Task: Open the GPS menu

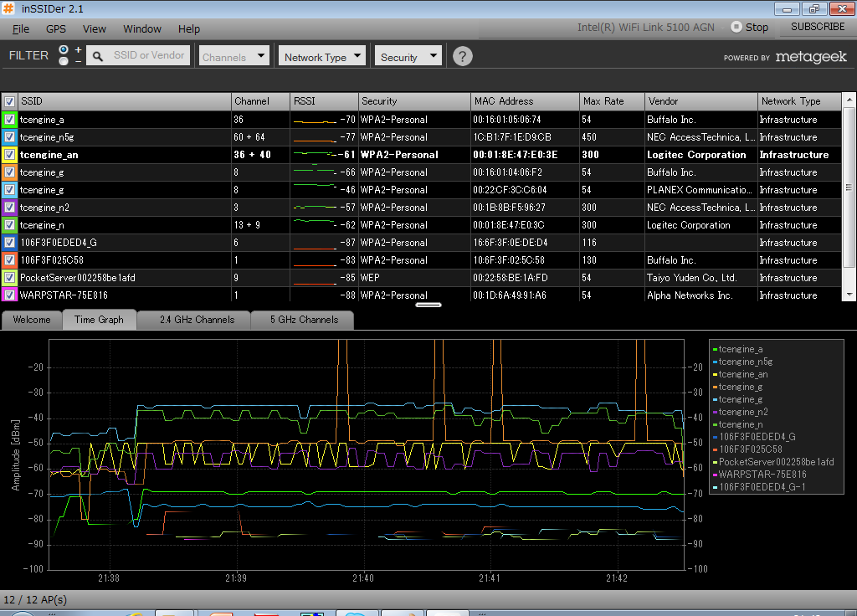Action: (56, 29)
